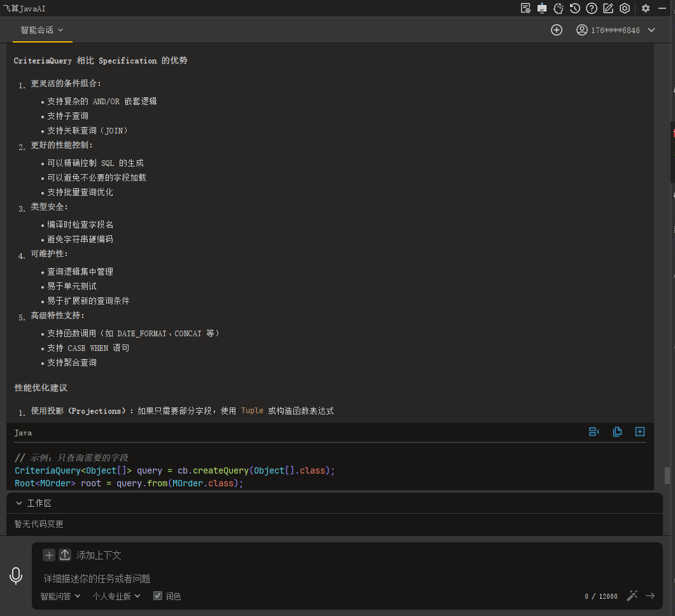
Task: Open the 个人专业版 version dropdown
Action: point(116,596)
